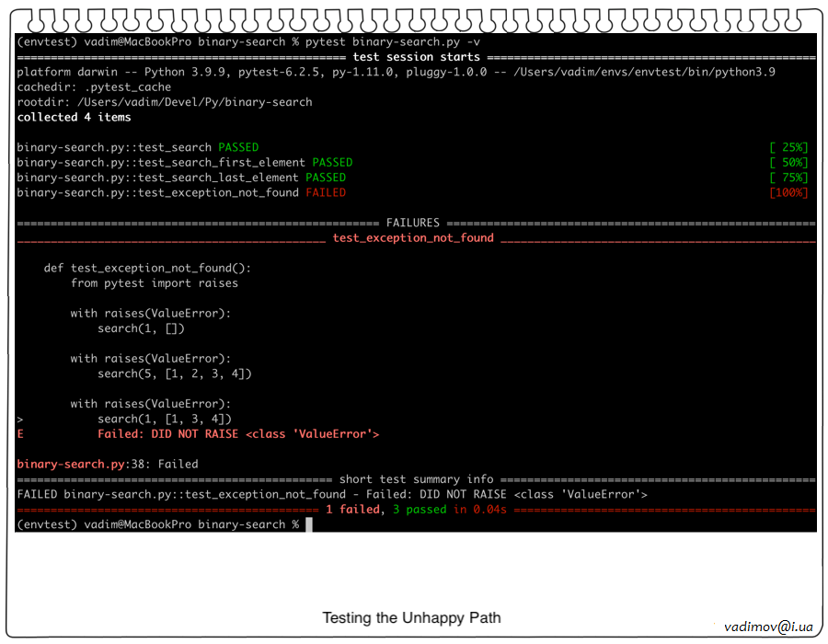The height and width of the screenshot is (644, 828).
Task: Click the 'collected 4 items' line
Action: [74, 117]
